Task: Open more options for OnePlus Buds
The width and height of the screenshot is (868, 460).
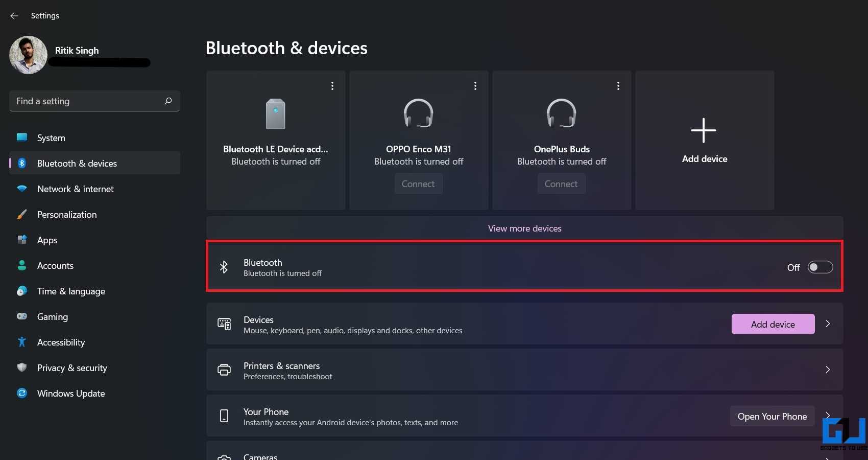Action: click(618, 86)
